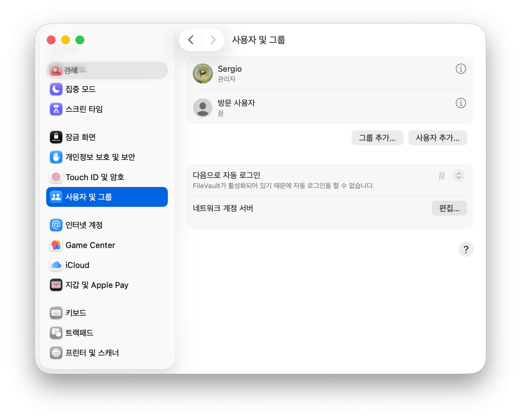The height and width of the screenshot is (420, 521).
Task: Click the info icon for Sergio
Action: click(x=461, y=69)
